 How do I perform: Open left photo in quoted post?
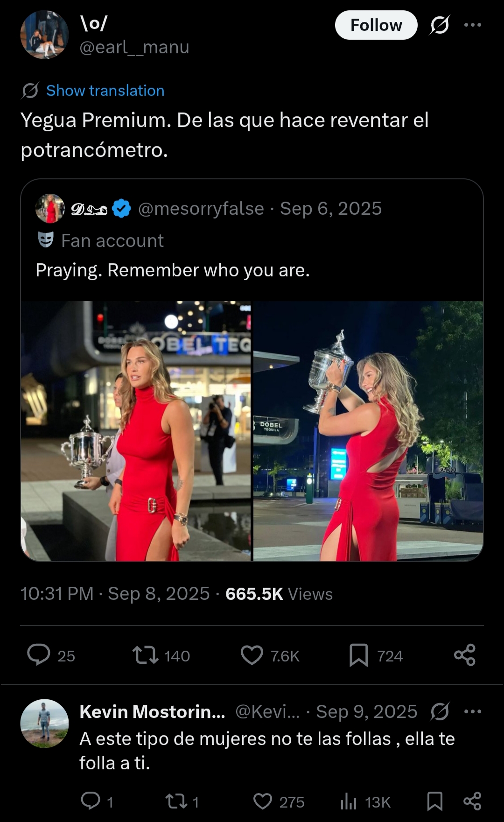coord(136,431)
